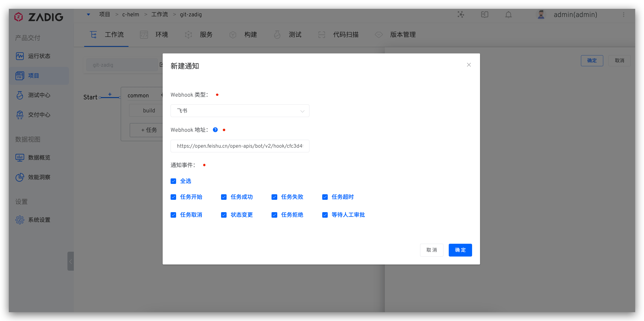Image resolution: width=644 pixels, height=321 pixels.
Task: Cancel the notification dialog
Action: click(432, 250)
